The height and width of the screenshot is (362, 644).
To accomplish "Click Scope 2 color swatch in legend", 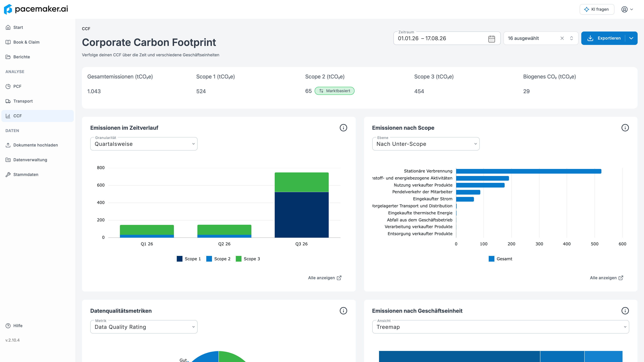I will click(x=209, y=259).
